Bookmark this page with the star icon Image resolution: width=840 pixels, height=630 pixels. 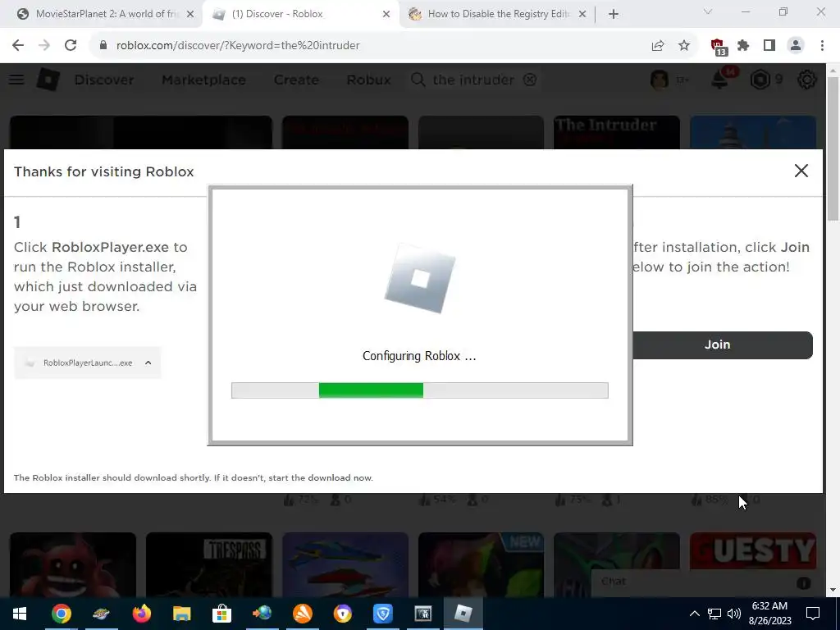684,46
